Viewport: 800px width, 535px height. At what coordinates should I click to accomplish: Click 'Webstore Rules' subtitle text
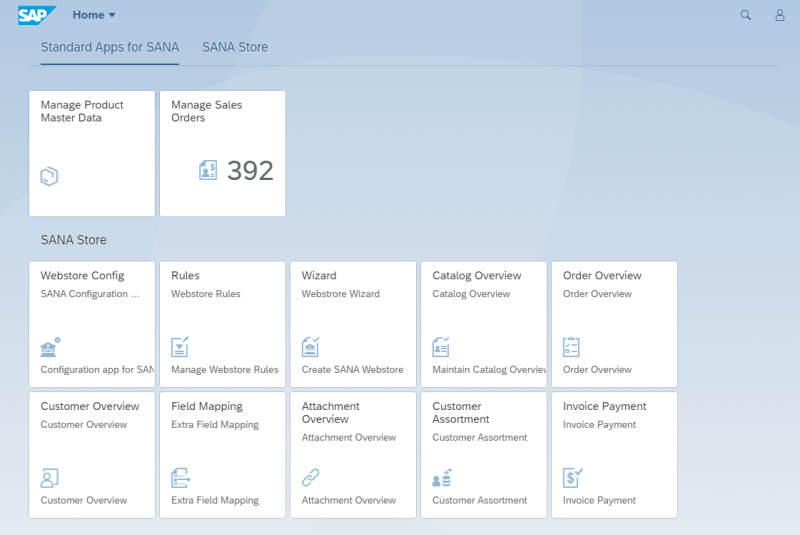(206, 294)
